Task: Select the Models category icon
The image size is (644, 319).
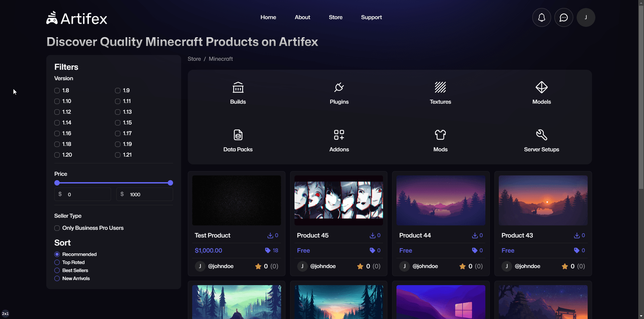Action: [x=541, y=88]
